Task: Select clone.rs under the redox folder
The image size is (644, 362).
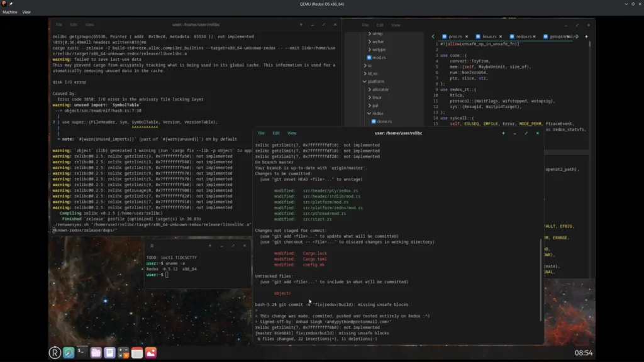Action: click(x=383, y=121)
